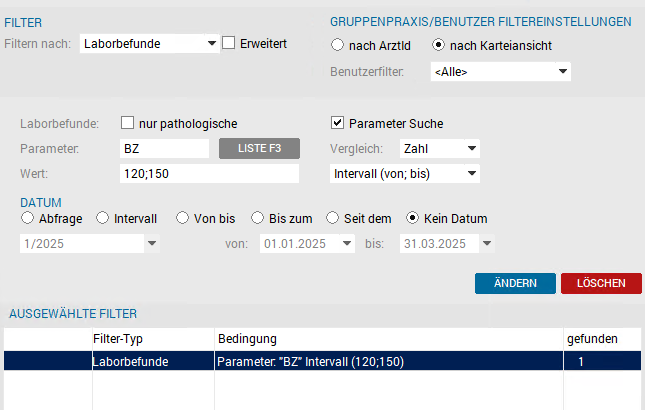Image resolution: width=645 pixels, height=410 pixels.
Task: Pick the Seit dem date option
Action: tap(332, 218)
